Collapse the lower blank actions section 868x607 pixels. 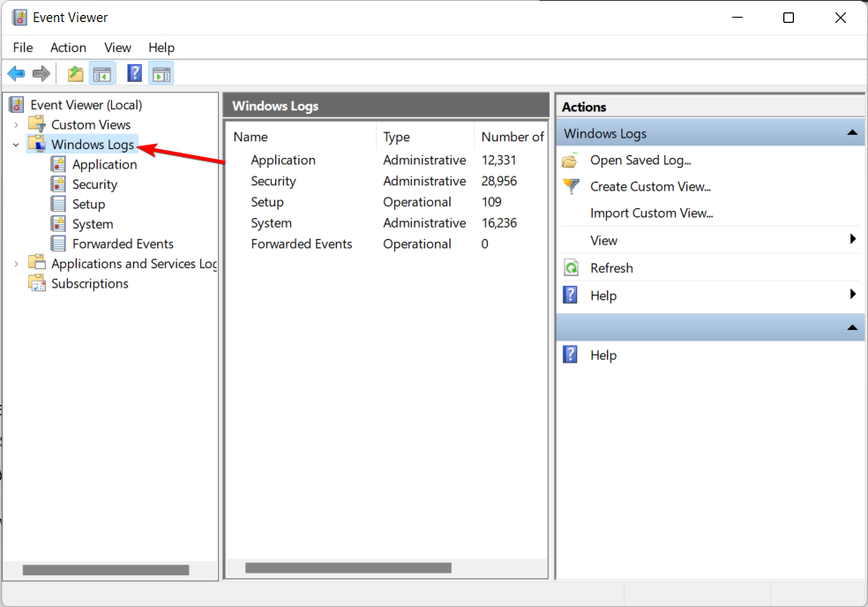click(852, 328)
